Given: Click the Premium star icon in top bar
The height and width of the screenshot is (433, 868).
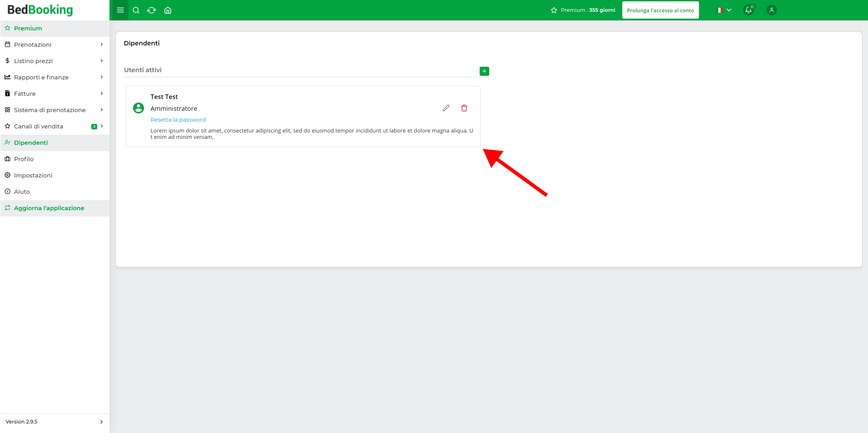Looking at the screenshot, I should pyautogui.click(x=554, y=10).
